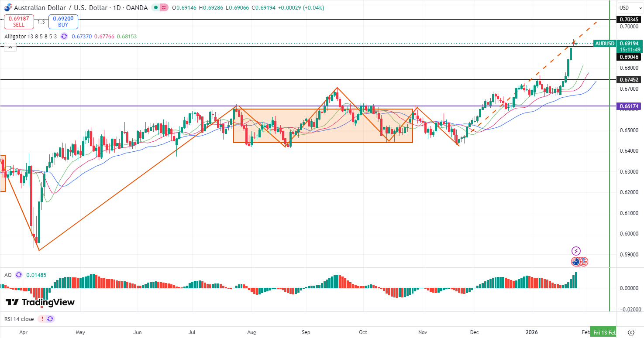Open chart settings hexagon icon
The width and height of the screenshot is (644, 338).
coord(630,332)
